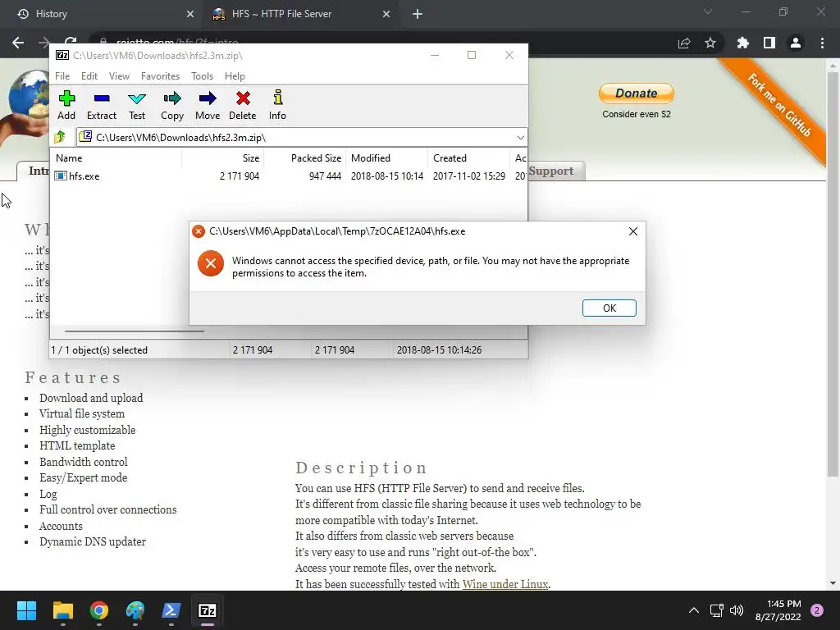Open the Windows Start menu
Viewport: 840px width, 630px height.
click(x=26, y=610)
